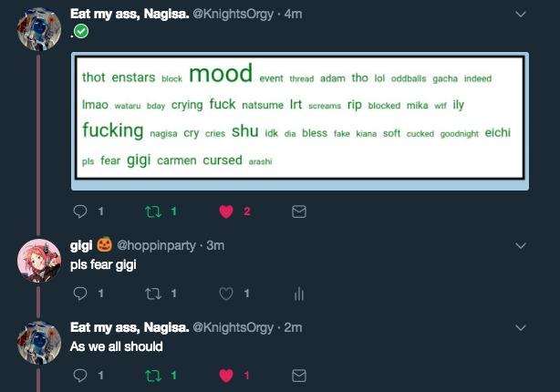View tweet activity analytics bars icon
Viewport: 560px width, 392px height.
pos(299,294)
